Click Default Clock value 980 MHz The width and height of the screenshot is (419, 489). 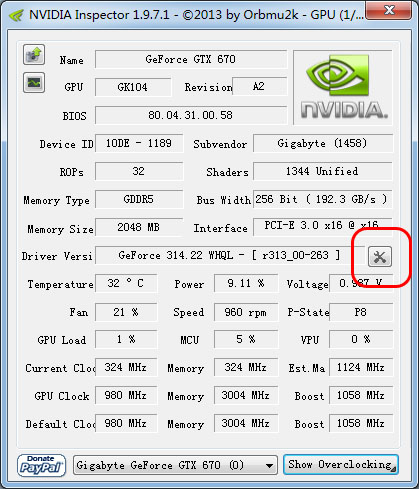tap(126, 423)
